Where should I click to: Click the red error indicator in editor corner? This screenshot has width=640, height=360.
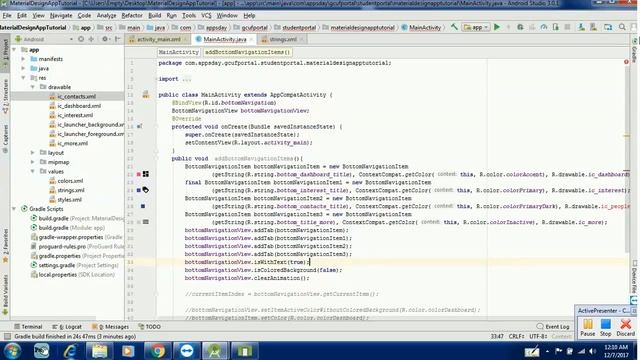pyautogui.click(x=626, y=62)
